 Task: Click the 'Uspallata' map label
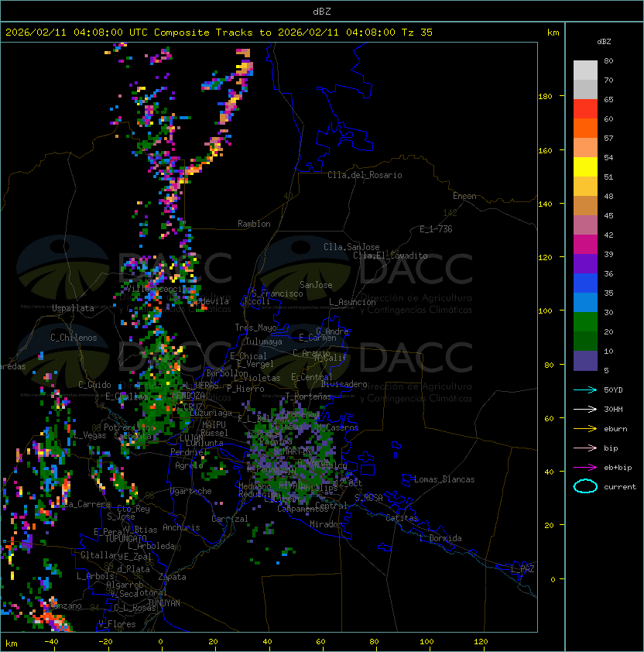[x=73, y=308]
